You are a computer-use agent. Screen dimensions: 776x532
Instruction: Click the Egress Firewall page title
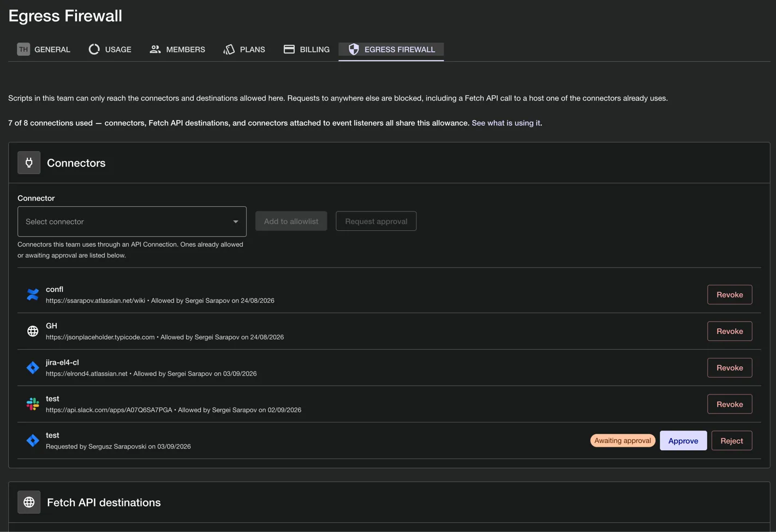pos(65,16)
